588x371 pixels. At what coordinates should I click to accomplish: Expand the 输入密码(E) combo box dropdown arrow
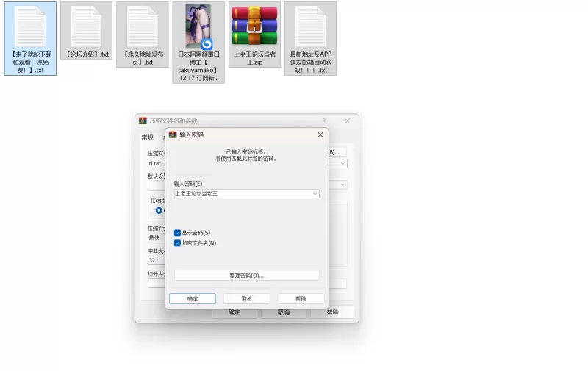315,194
